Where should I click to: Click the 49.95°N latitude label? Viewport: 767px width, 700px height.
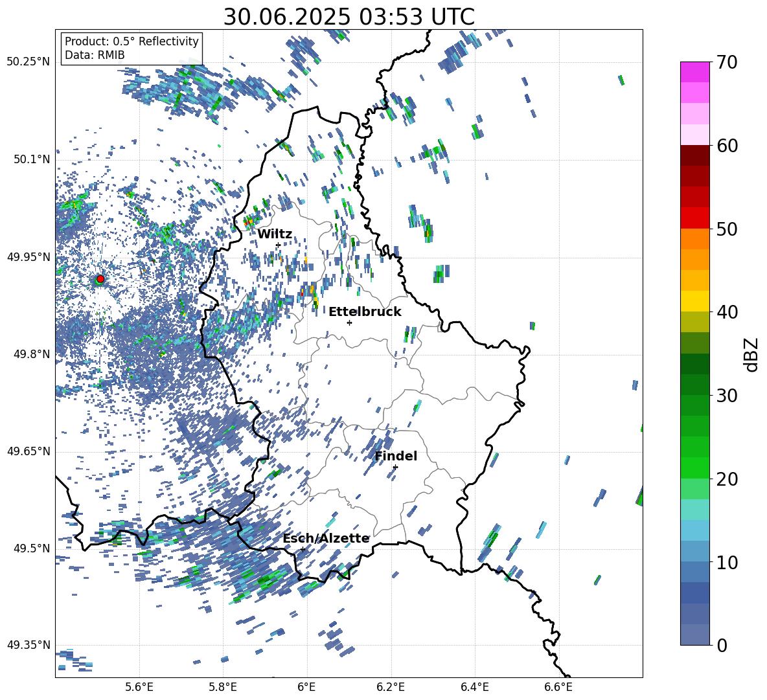(x=29, y=256)
